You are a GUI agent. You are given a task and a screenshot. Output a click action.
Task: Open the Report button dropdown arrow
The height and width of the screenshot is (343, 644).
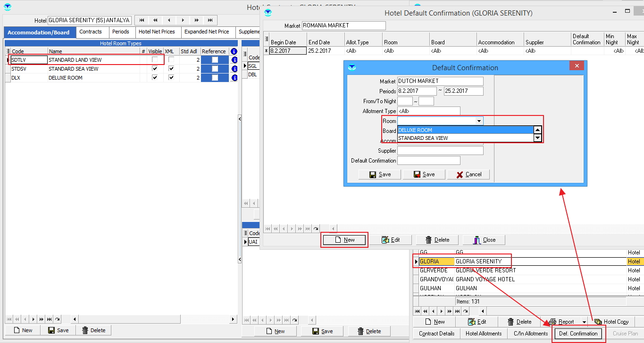coord(584,322)
